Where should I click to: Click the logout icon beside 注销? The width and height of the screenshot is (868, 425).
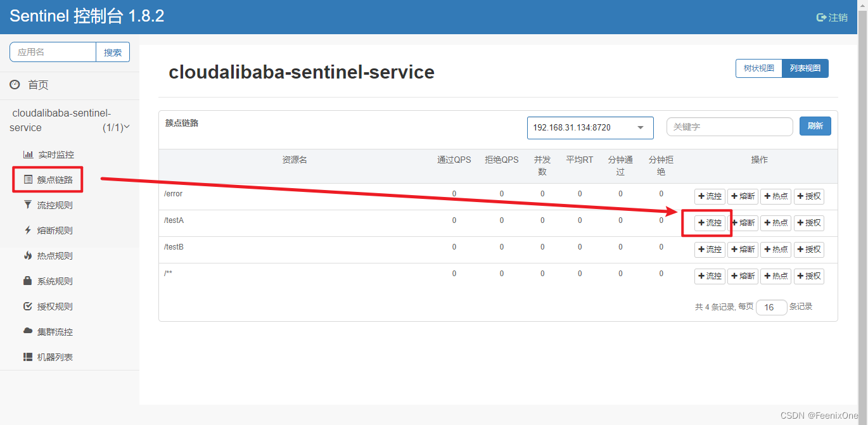tap(821, 18)
